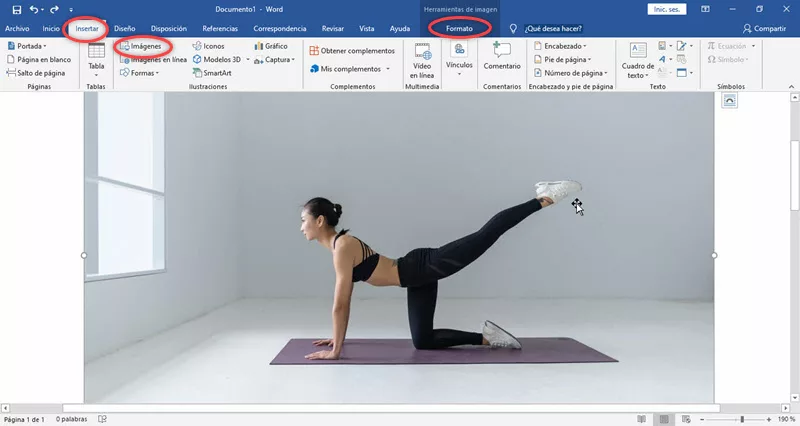Expand the Captura screenshot dropdown
The width and height of the screenshot is (800, 426).
click(x=274, y=59)
